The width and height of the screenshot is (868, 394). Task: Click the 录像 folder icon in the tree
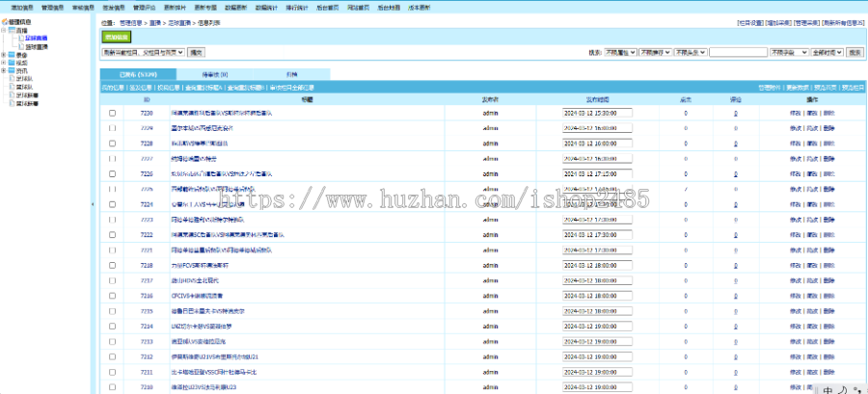12,55
